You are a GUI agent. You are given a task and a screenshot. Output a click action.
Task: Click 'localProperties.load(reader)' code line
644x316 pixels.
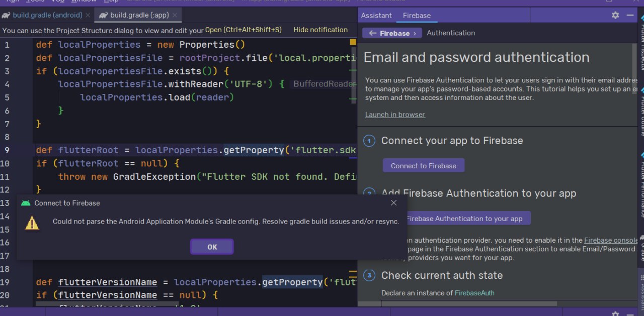tap(157, 97)
